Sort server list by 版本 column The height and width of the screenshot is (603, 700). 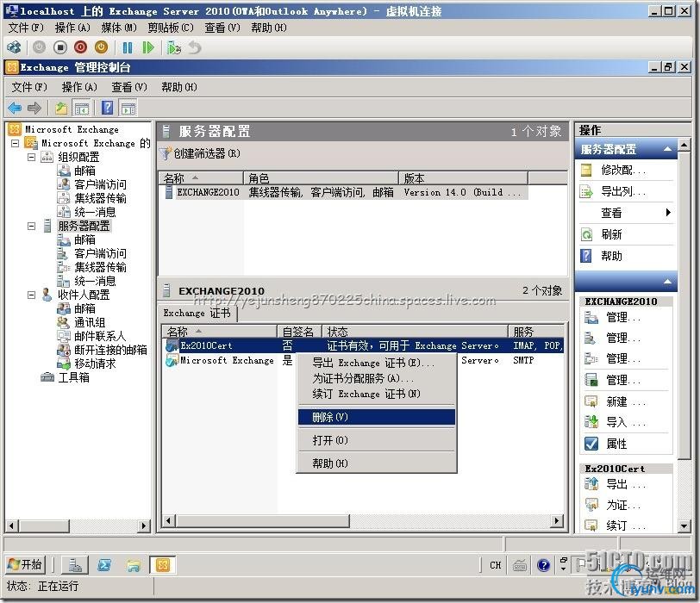tap(463, 178)
